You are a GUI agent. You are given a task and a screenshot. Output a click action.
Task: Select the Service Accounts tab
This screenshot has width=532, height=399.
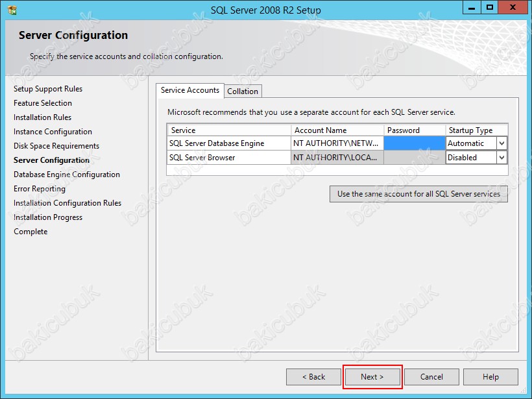pyautogui.click(x=190, y=90)
